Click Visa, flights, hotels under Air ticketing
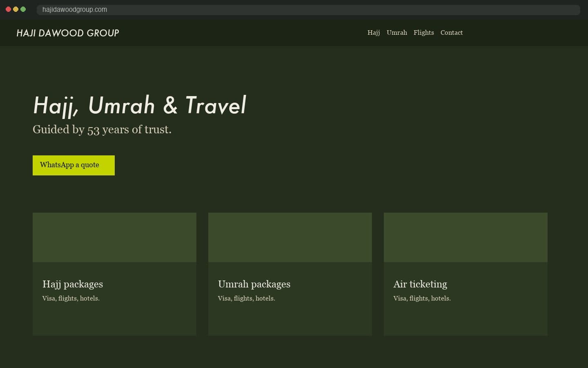Image resolution: width=588 pixels, height=368 pixels. coord(422,298)
